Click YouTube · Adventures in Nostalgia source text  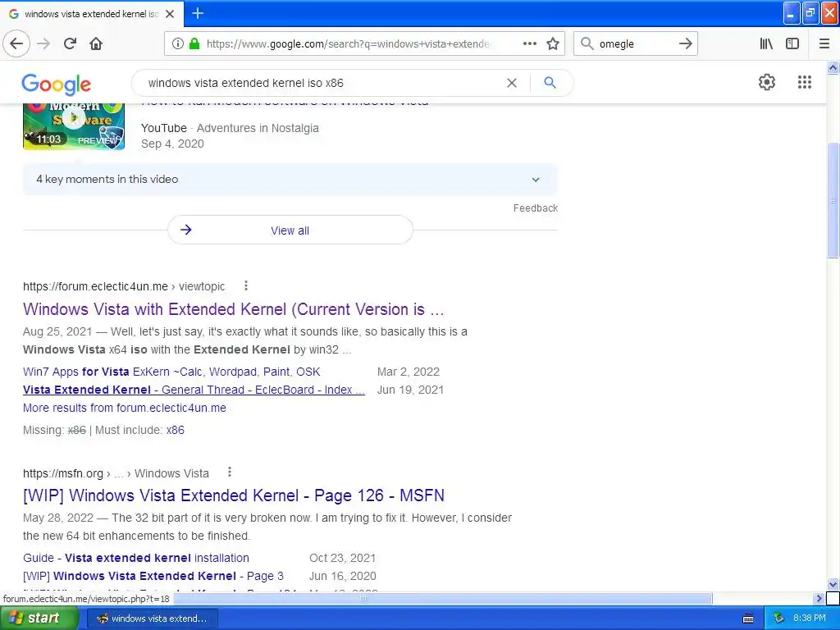click(230, 128)
